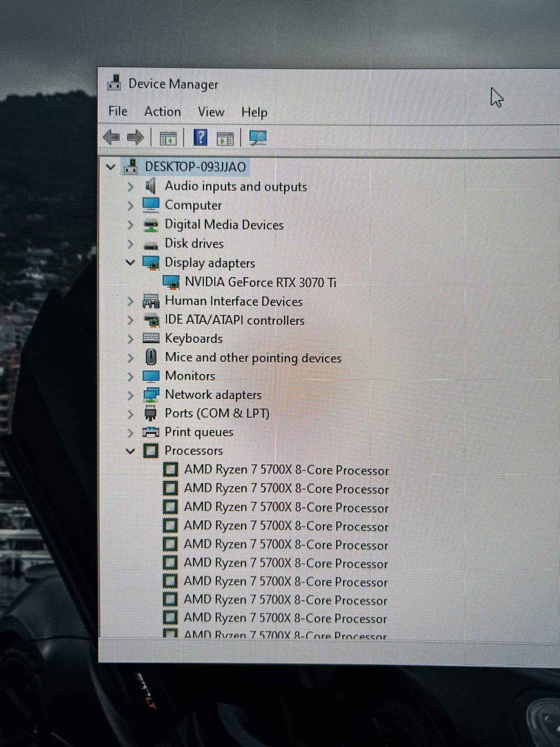Select the IDE ATA/ATAPI controllers label

coord(235,320)
